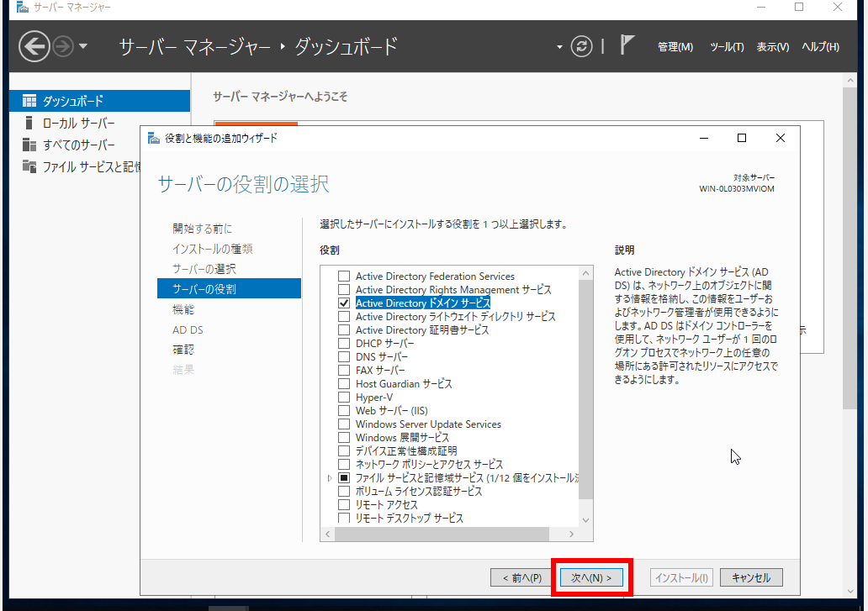Check Windows 展開サービス checkbox
This screenshot has width=868, height=611.
click(x=344, y=437)
